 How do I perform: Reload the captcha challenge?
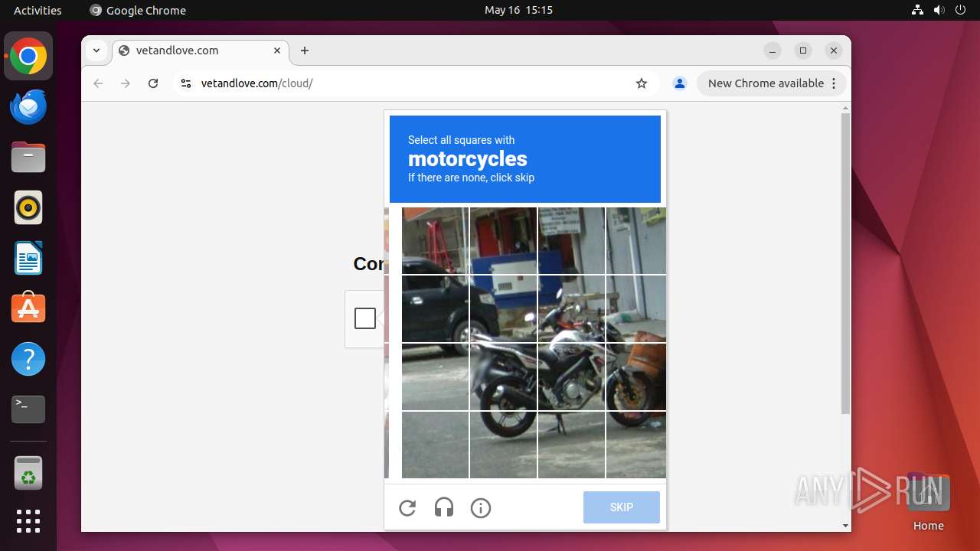coord(407,507)
